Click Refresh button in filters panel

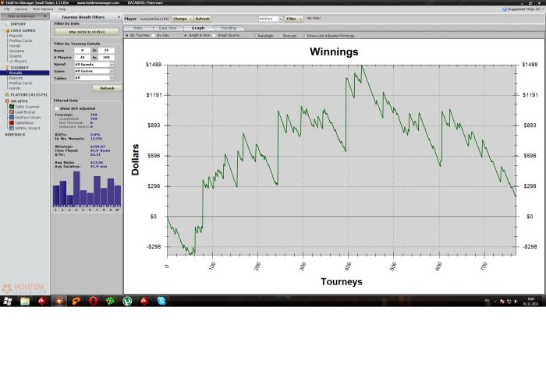[x=108, y=88]
